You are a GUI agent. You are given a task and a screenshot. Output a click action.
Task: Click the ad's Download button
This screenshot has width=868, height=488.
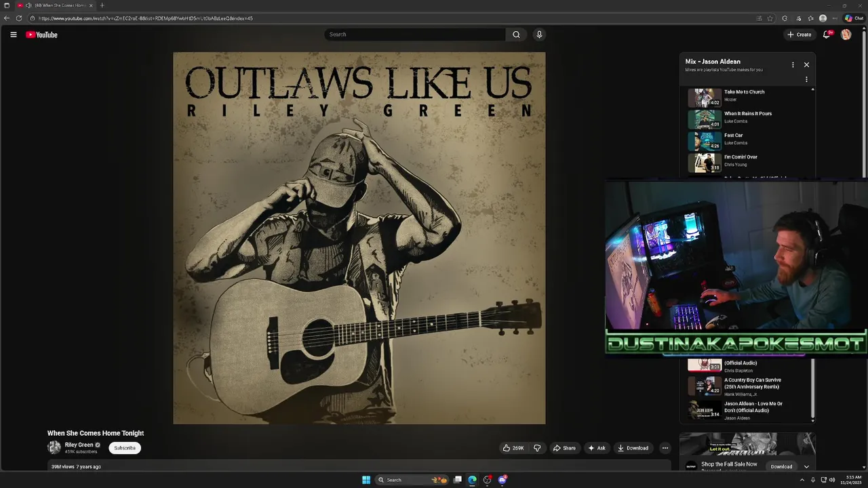[x=781, y=466]
